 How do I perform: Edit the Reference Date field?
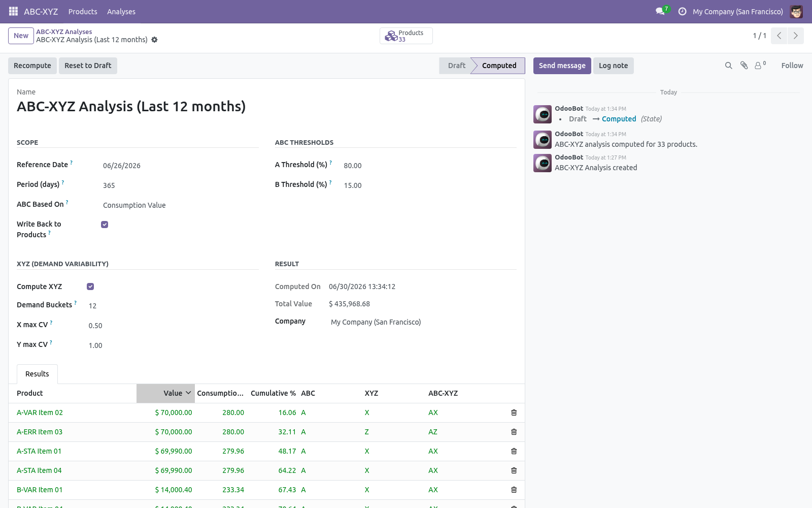click(x=180, y=166)
